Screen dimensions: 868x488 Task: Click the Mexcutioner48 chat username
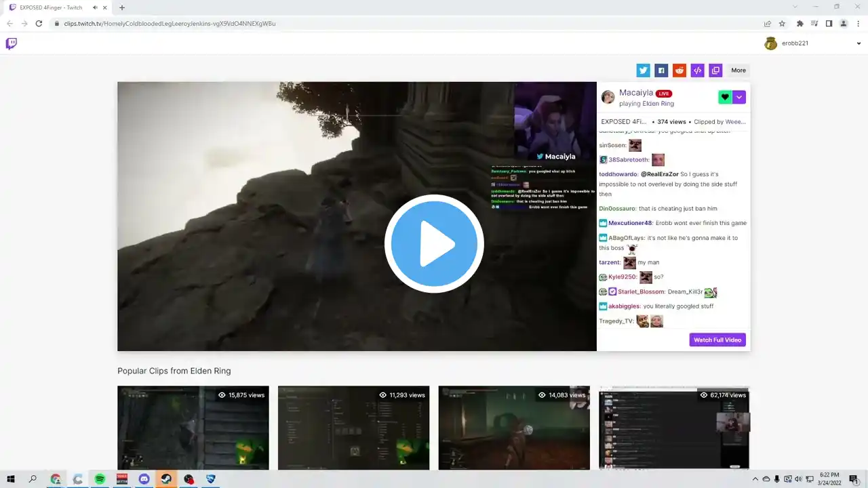point(630,223)
